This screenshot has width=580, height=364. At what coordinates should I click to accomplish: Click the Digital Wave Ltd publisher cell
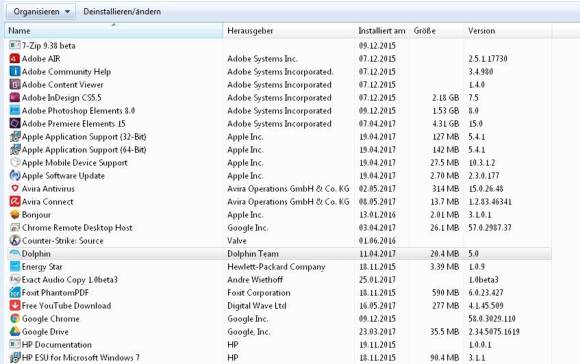(257, 306)
